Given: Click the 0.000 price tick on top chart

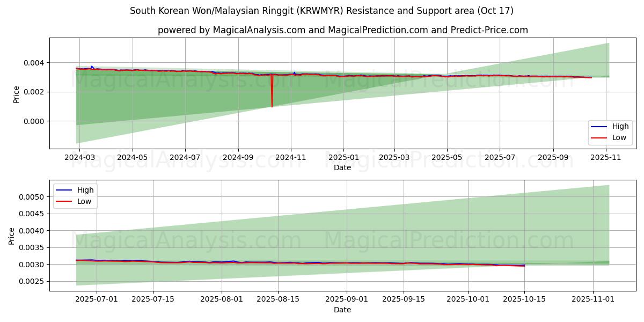Looking at the screenshot, I should 34,121.
